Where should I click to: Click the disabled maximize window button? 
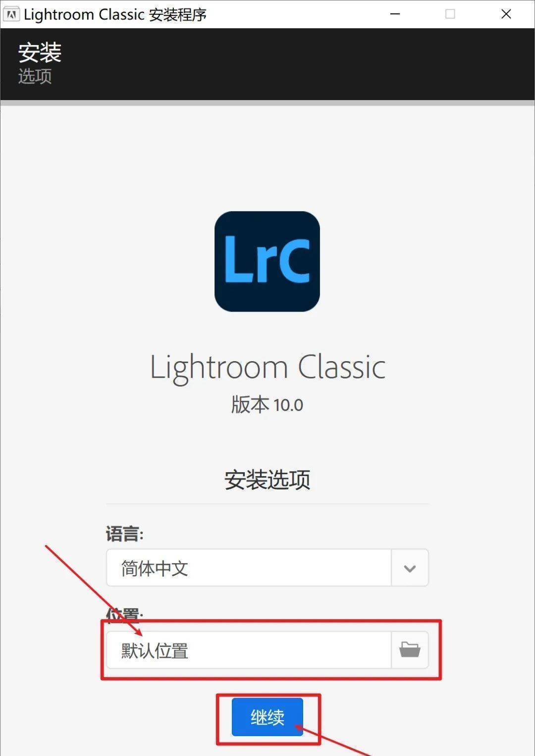[450, 14]
